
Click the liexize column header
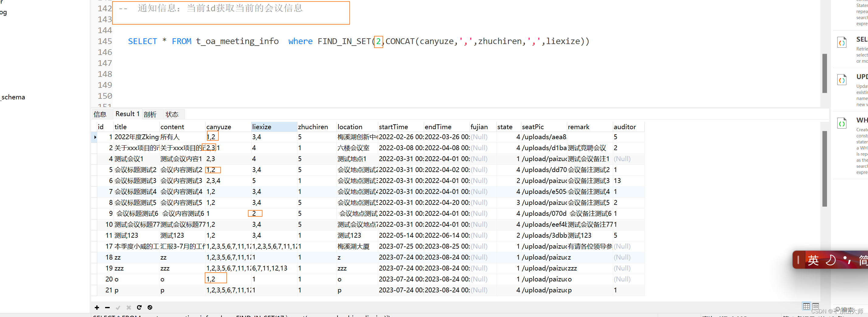point(274,127)
